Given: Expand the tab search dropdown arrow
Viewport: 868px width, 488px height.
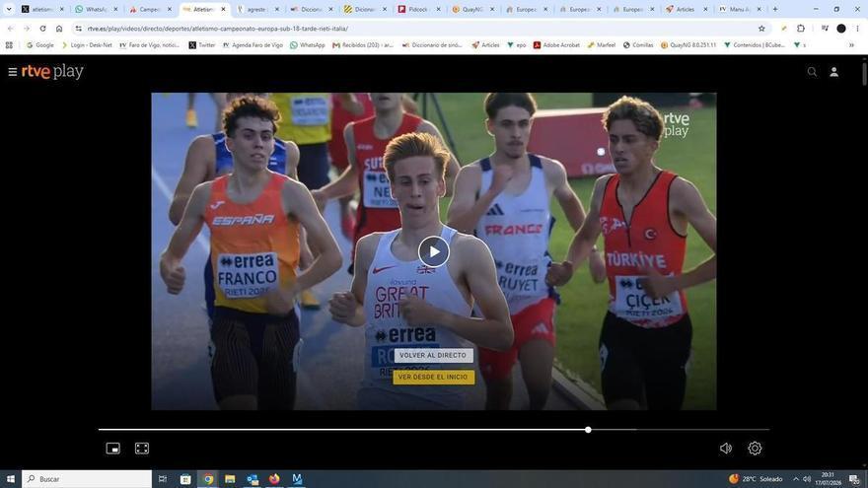Looking at the screenshot, I should pyautogui.click(x=9, y=9).
